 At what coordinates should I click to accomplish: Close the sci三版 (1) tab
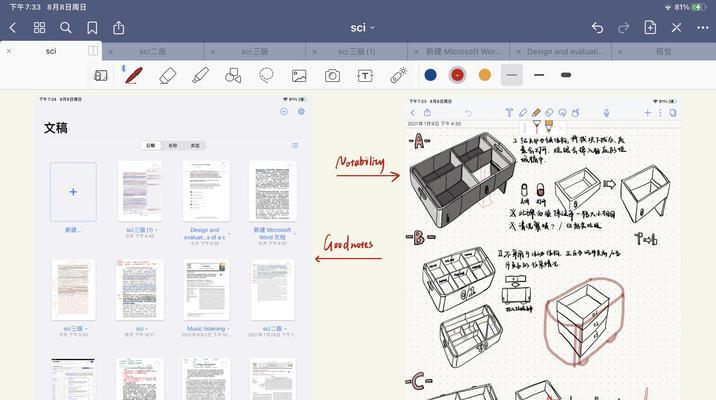pos(315,52)
